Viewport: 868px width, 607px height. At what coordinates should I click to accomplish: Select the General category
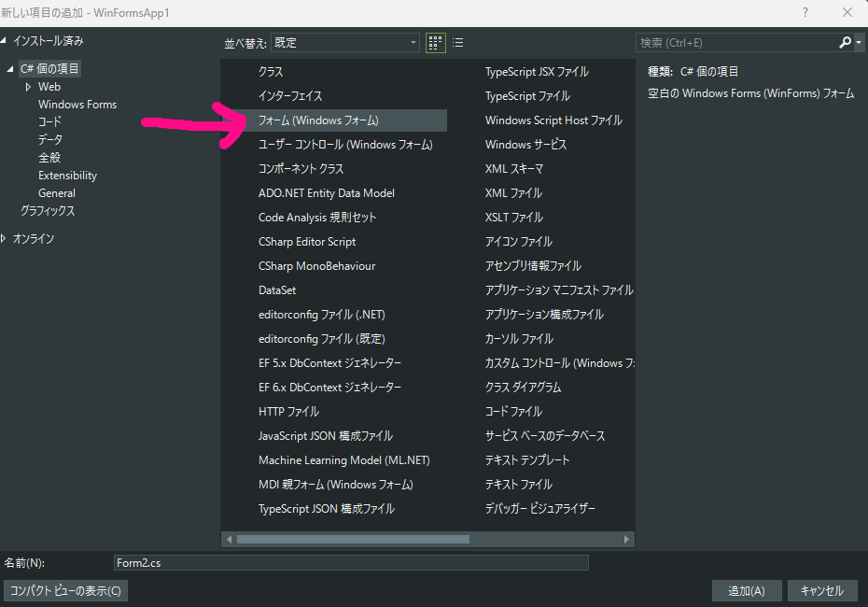[x=56, y=193]
